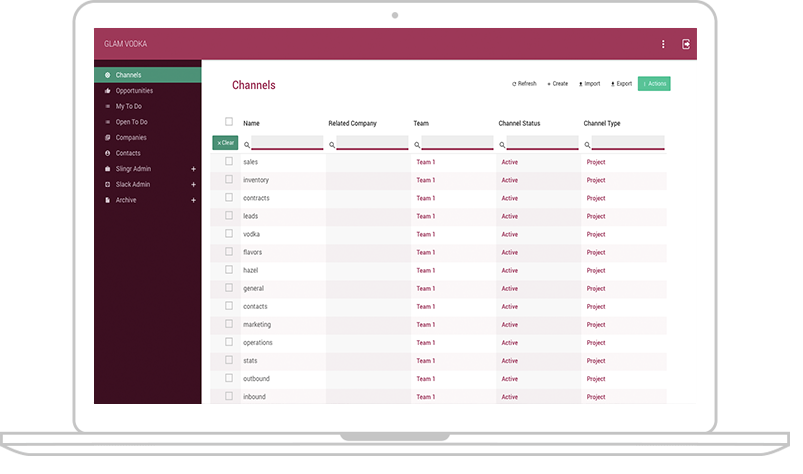Open Team 1 link in sales row

click(x=426, y=162)
